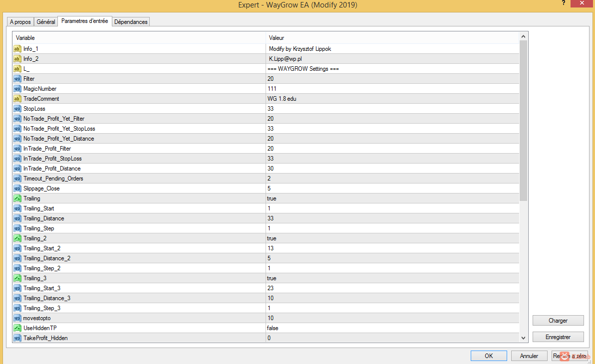Click the icon beside Slippage_Close
Viewport: 595px width, 364px height.
click(17, 188)
